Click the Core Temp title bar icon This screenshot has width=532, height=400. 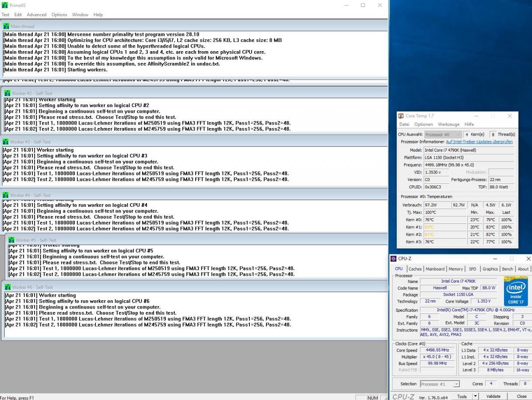(401, 116)
